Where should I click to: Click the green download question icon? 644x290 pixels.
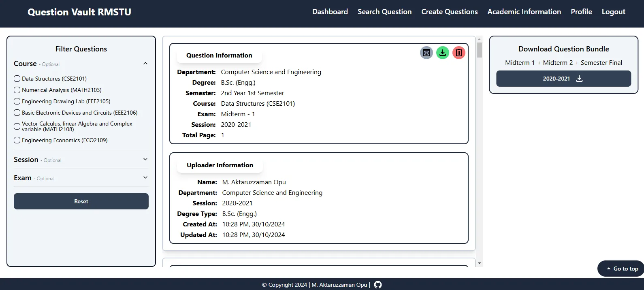442,53
